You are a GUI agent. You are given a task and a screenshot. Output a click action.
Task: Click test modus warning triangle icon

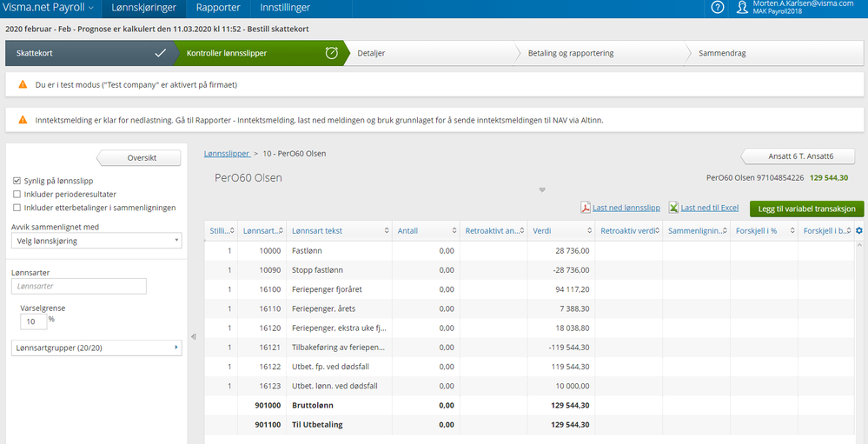click(23, 85)
